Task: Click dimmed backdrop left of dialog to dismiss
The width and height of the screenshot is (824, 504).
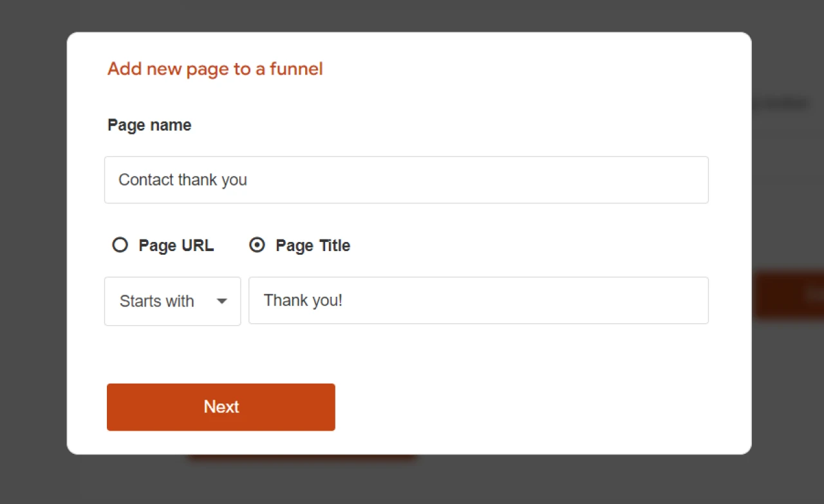Action: [32, 257]
